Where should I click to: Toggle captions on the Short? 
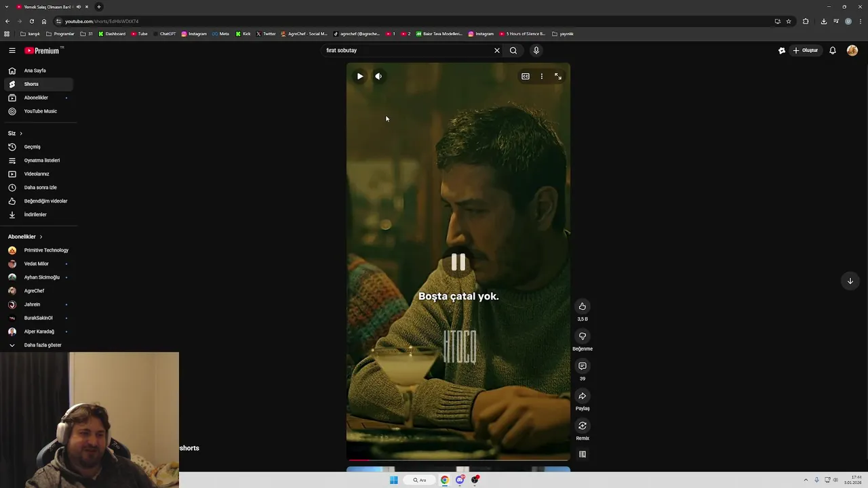click(x=525, y=76)
